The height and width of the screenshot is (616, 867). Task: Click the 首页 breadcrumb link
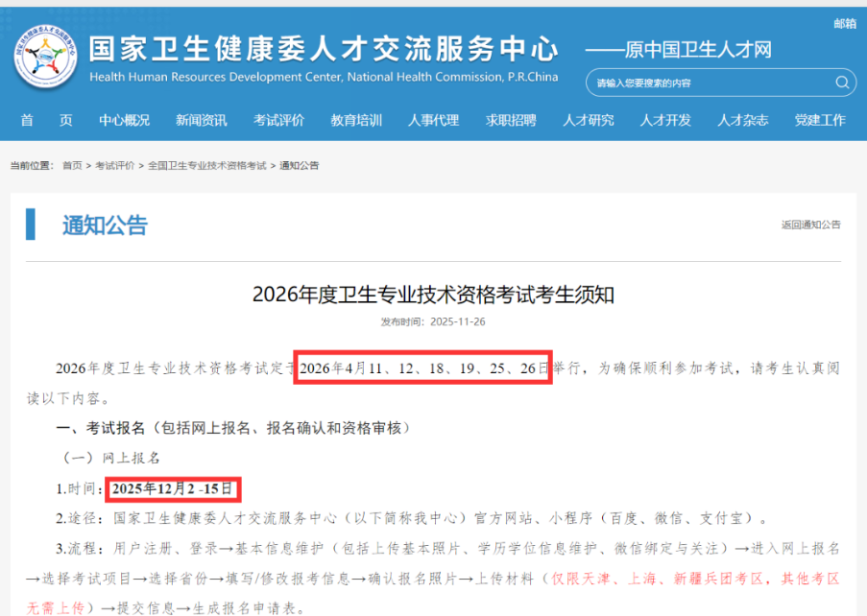point(75,165)
